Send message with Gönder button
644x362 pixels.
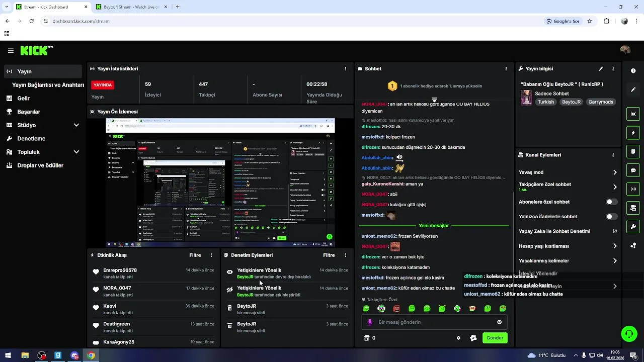click(495, 338)
